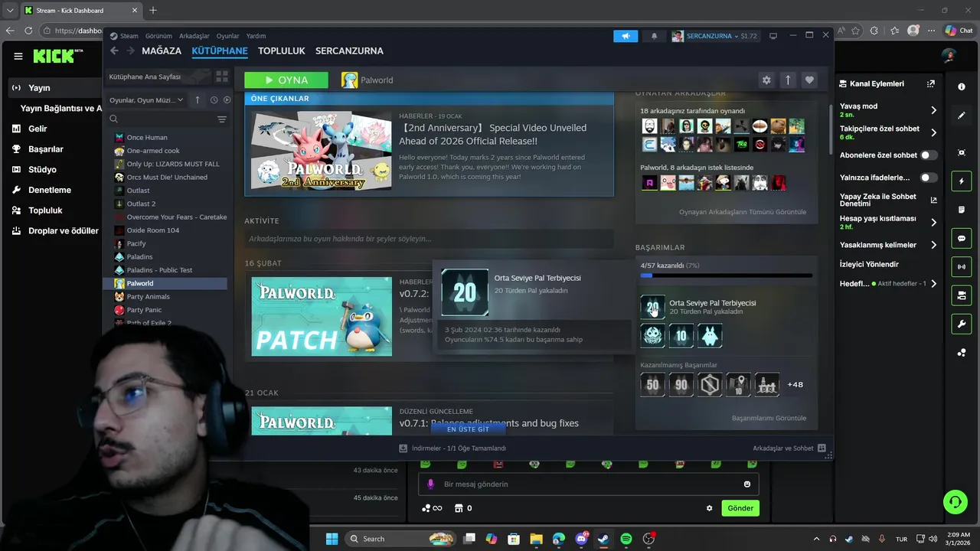Click Steam Big Picture mode icon
Image resolution: width=980 pixels, height=551 pixels.
tap(773, 36)
